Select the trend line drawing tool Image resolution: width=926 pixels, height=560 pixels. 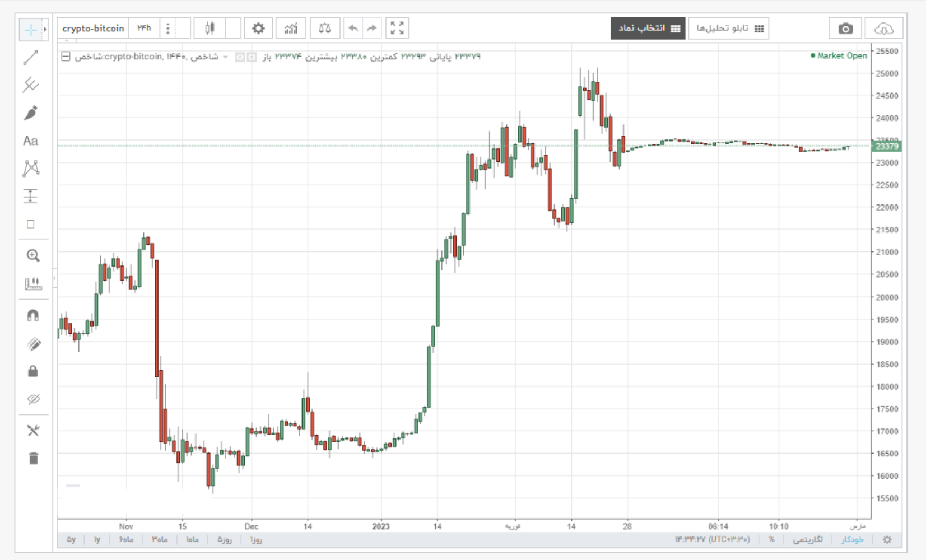click(x=31, y=57)
